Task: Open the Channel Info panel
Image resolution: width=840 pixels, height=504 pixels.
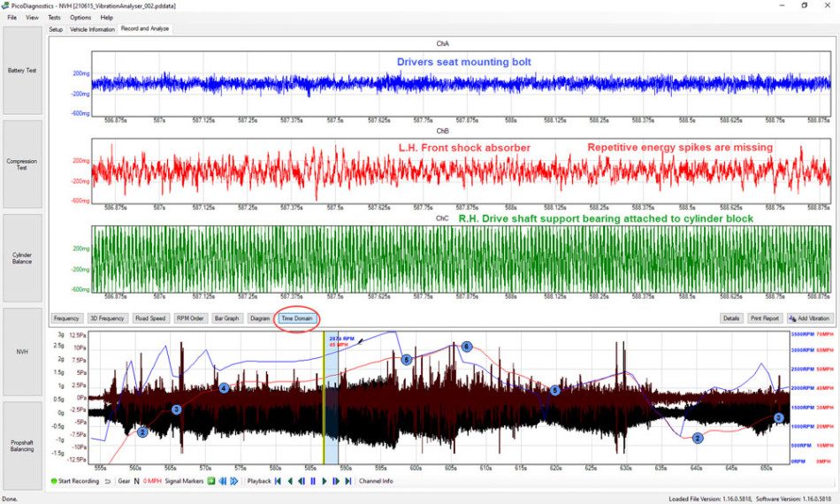Action: pyautogui.click(x=376, y=481)
